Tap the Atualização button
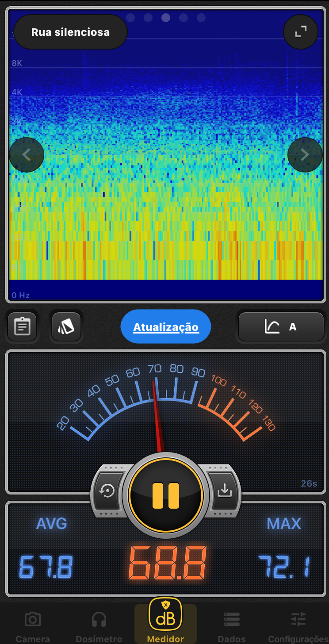This screenshot has height=644, width=329. [x=166, y=327]
